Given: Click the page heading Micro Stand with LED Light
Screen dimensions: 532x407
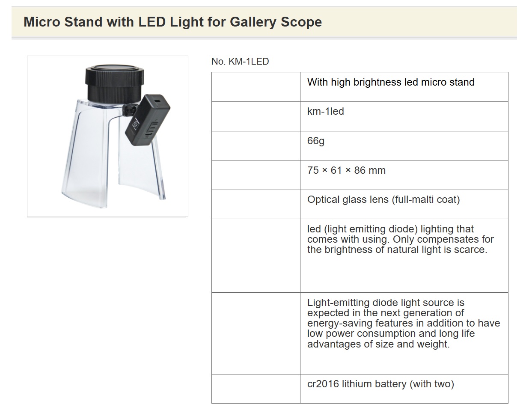Looking at the screenshot, I should tap(172, 22).
